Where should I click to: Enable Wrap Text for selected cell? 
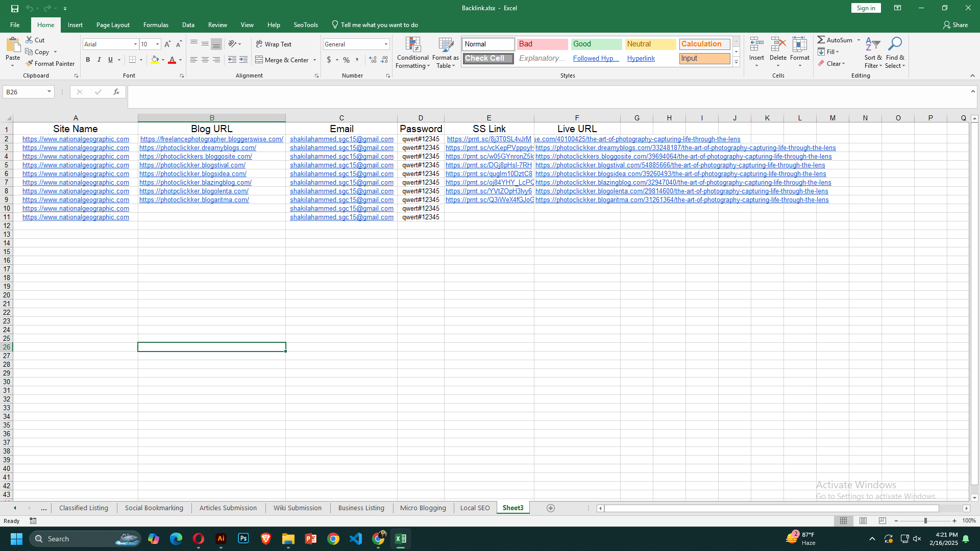[274, 44]
